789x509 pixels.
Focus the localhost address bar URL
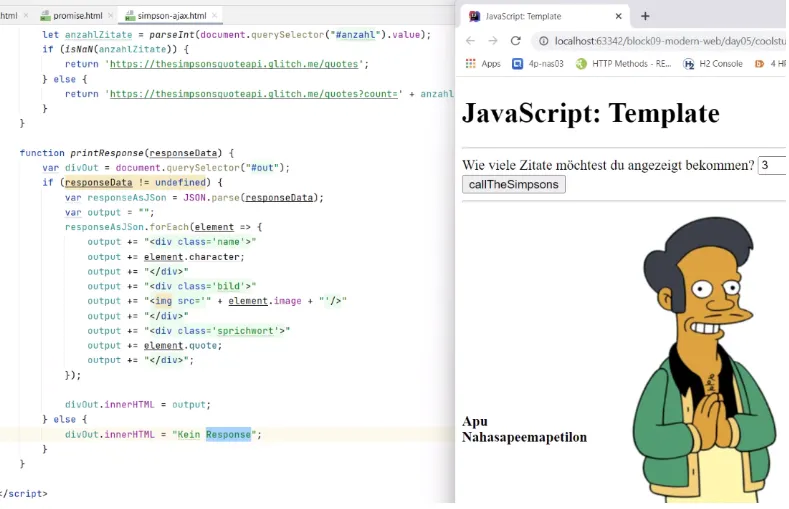(x=670, y=41)
